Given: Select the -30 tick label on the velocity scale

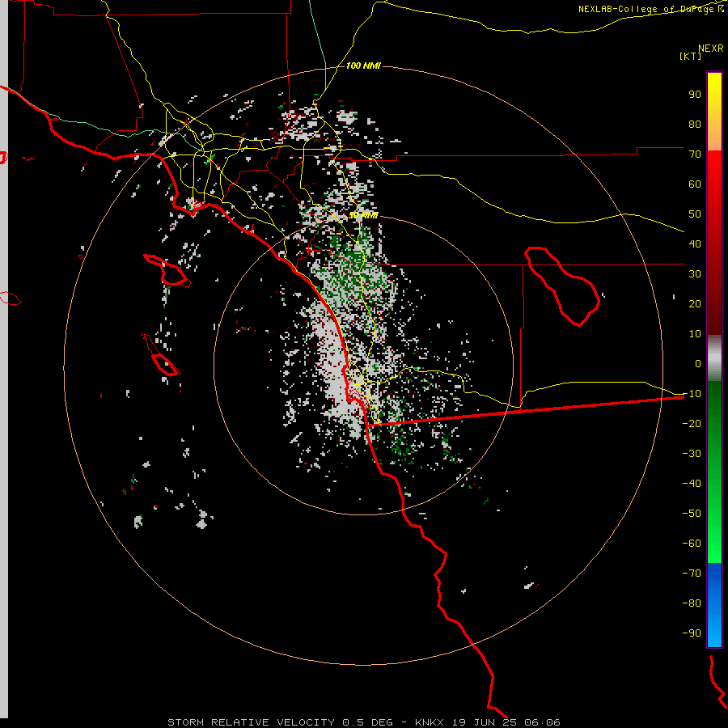Looking at the screenshot, I should click(x=692, y=454).
